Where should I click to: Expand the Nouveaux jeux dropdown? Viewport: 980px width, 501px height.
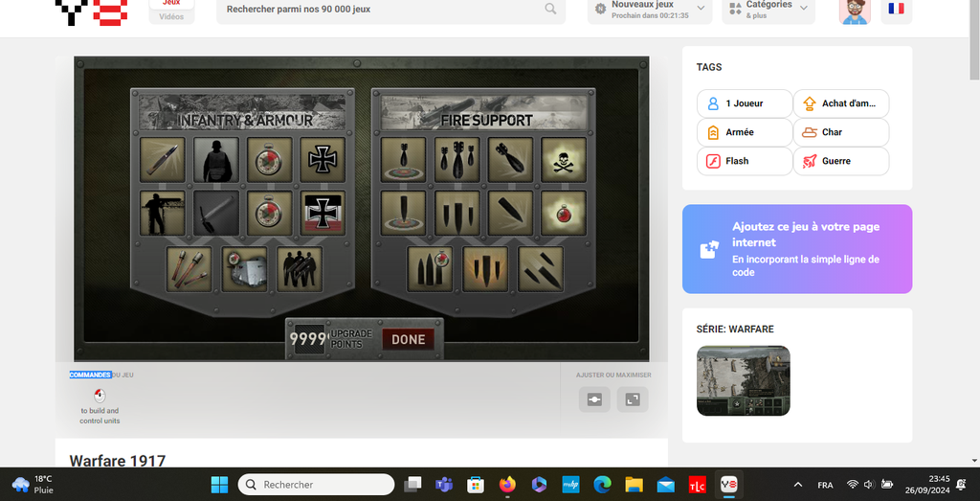[649, 10]
